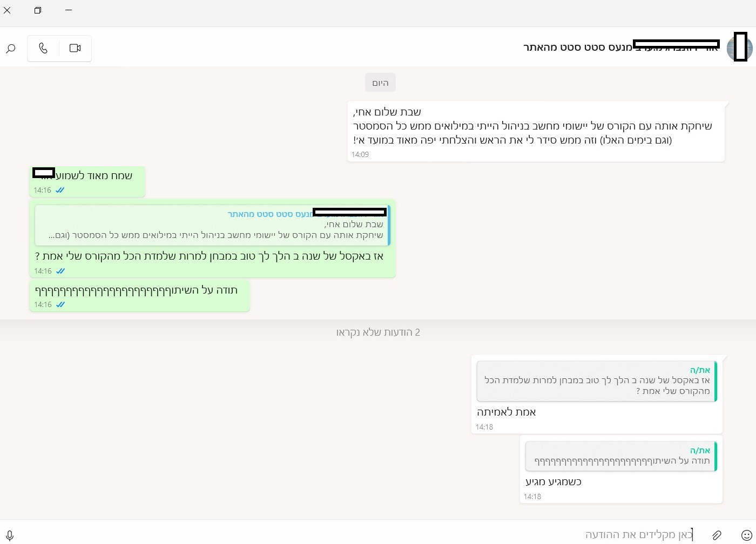
Task: Start a video call in chat header
Action: (75, 48)
